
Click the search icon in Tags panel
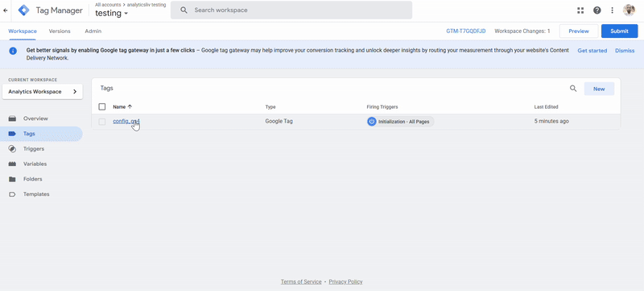point(573,89)
